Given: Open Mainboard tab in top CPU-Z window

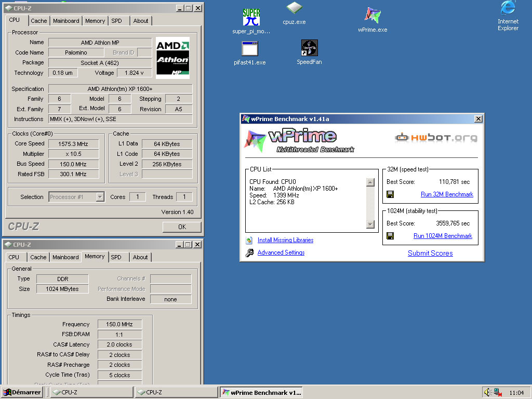Looking at the screenshot, I should pos(66,21).
